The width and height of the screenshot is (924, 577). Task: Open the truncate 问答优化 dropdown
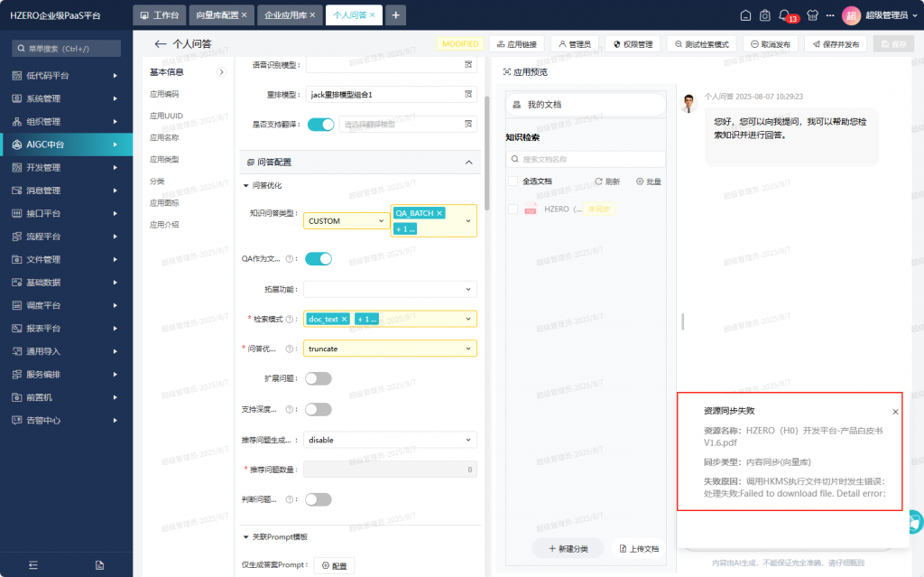390,349
